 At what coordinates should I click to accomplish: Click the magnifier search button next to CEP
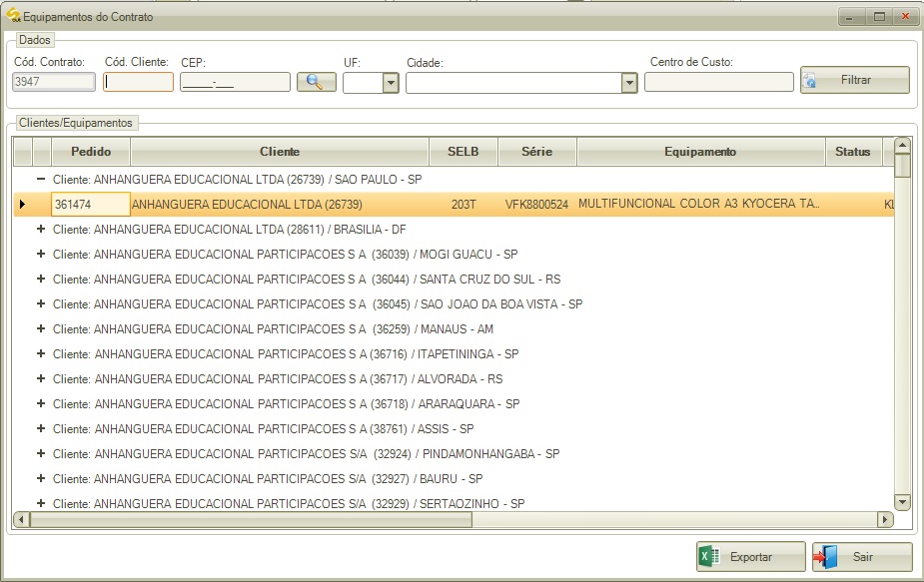[317, 82]
